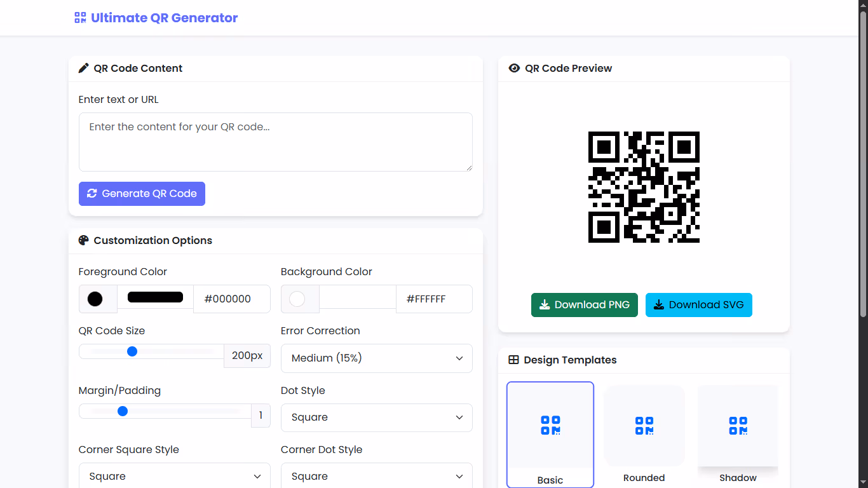Screen dimensions: 868x488
Task: Click the QR Code Size slider handle
Action: coord(132,351)
